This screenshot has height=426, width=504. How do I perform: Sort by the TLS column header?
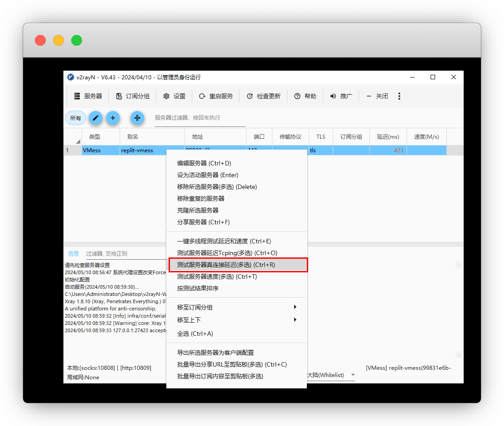pos(320,137)
